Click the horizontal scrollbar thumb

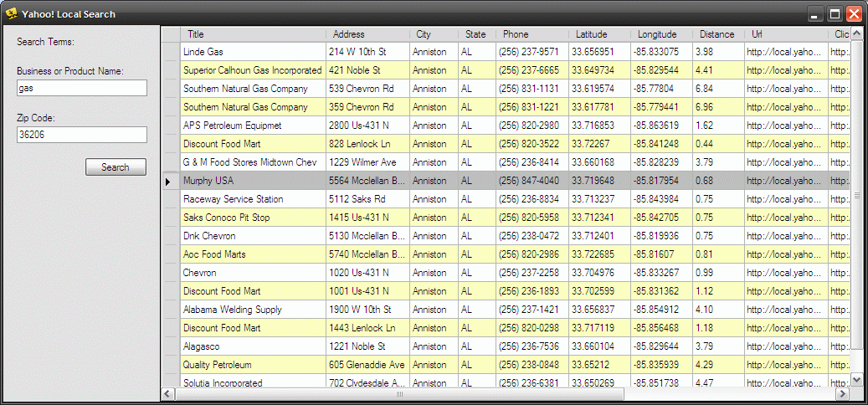click(399, 394)
